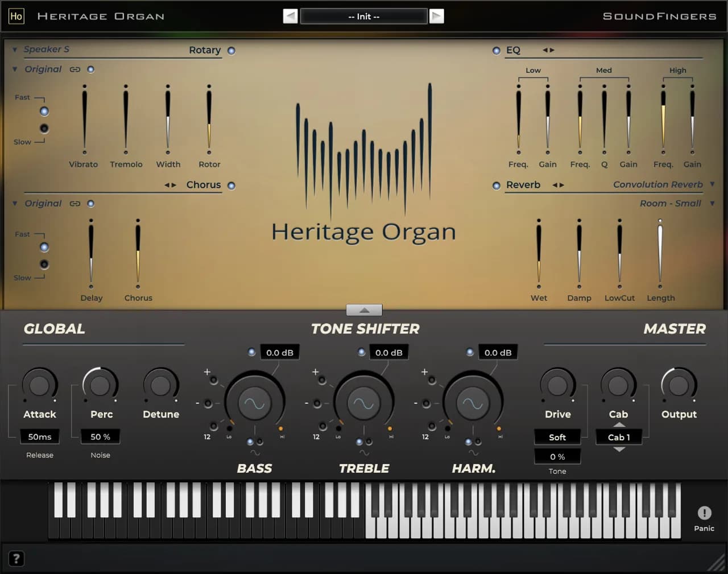
Task: Select Rotary Fast speed
Action: pyautogui.click(x=44, y=111)
